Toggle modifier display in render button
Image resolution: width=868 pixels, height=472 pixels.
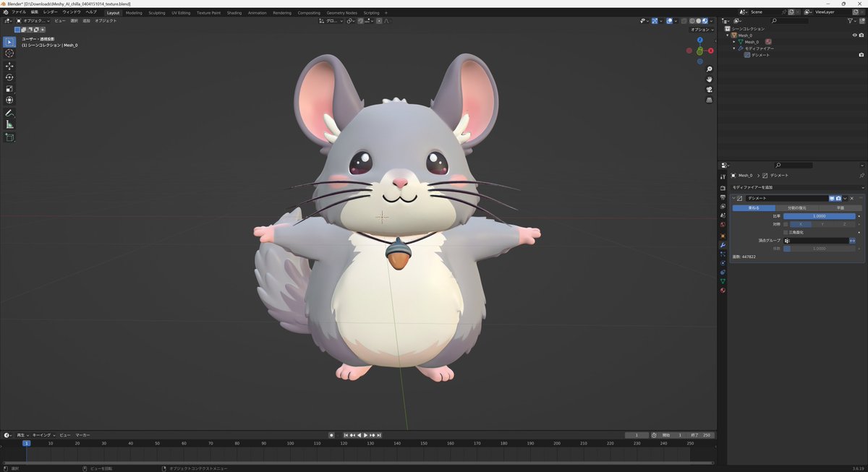(839, 198)
